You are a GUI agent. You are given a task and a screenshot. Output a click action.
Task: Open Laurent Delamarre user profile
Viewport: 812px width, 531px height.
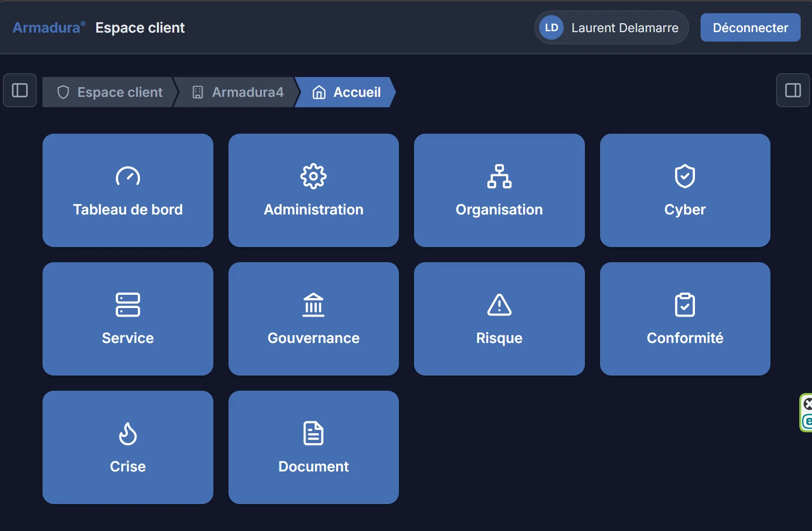tap(611, 27)
